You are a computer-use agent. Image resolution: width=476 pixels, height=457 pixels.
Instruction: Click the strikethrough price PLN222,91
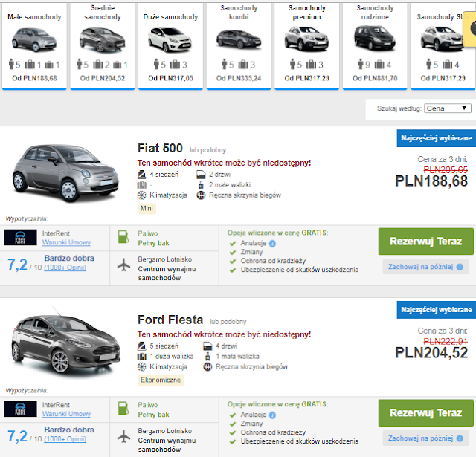(x=446, y=342)
